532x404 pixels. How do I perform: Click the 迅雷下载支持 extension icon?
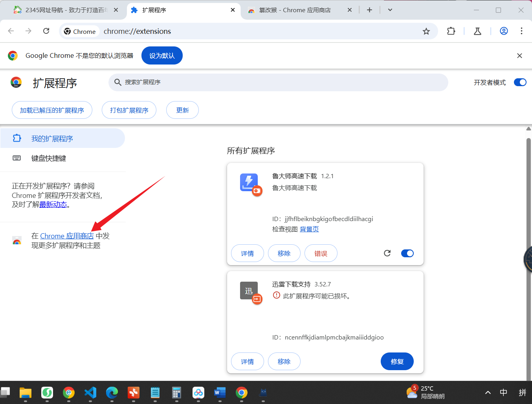point(249,291)
